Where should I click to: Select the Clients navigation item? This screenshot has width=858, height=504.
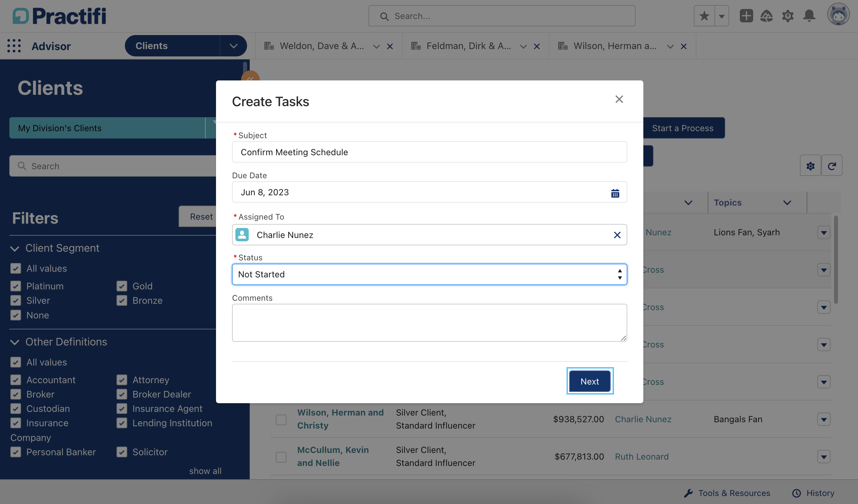(x=172, y=46)
